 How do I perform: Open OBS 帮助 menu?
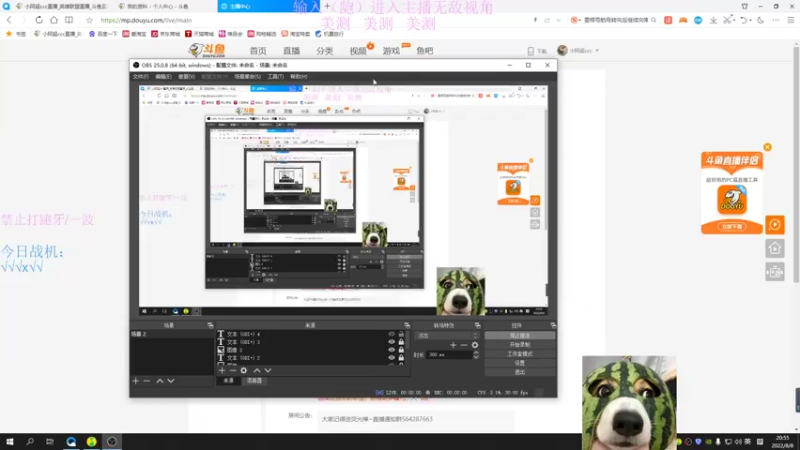(298, 77)
